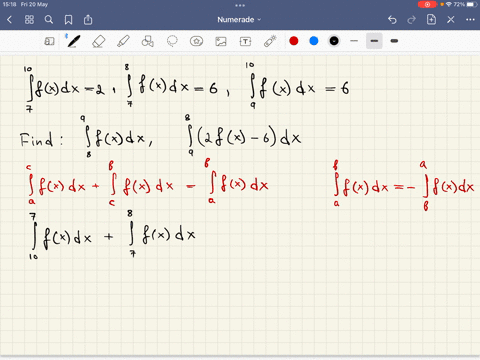Close the editing toolbar with X
Screen dimensions: 480x360
coord(451,20)
